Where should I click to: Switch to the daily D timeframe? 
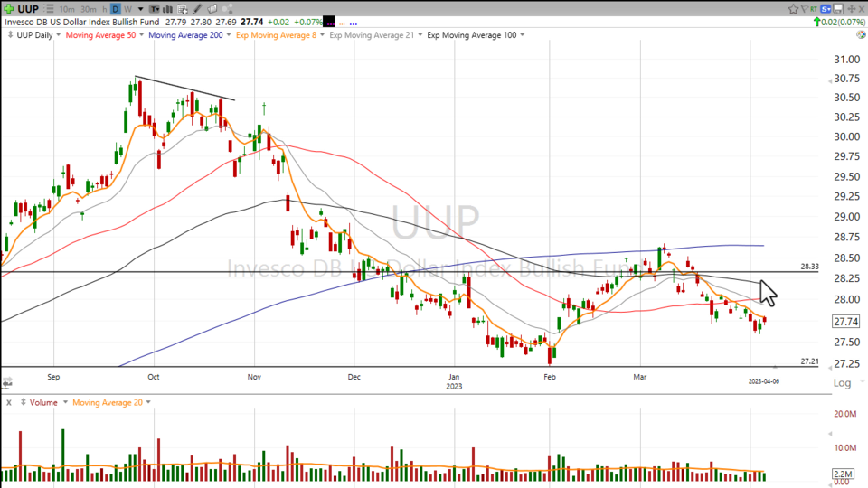point(115,9)
